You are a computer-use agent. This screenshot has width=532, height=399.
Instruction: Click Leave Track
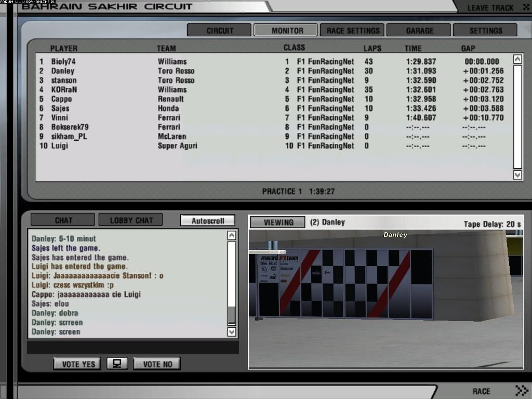[x=490, y=8]
